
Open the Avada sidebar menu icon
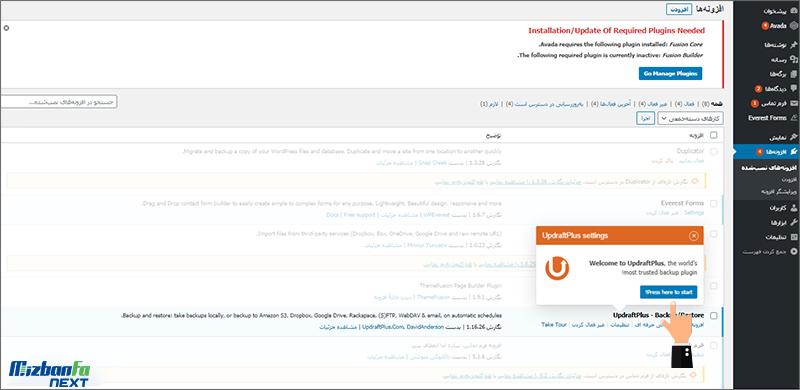pyautogui.click(x=793, y=25)
